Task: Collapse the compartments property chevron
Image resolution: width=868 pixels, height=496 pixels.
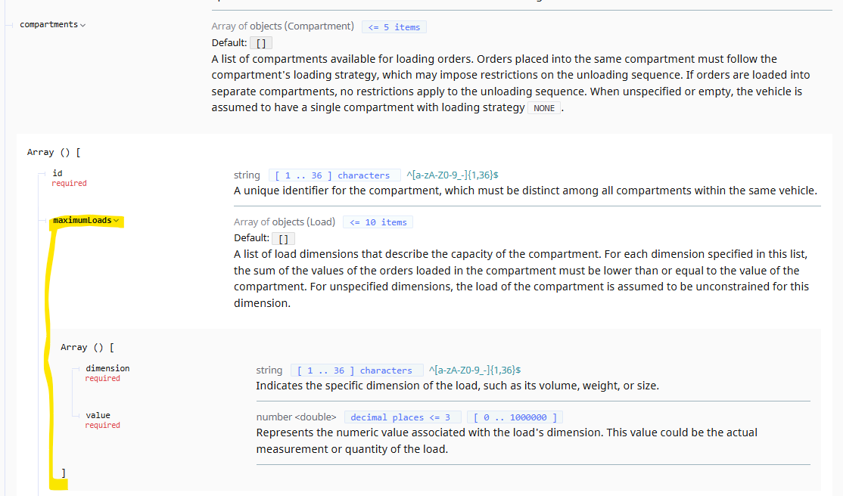Action: [x=83, y=25]
